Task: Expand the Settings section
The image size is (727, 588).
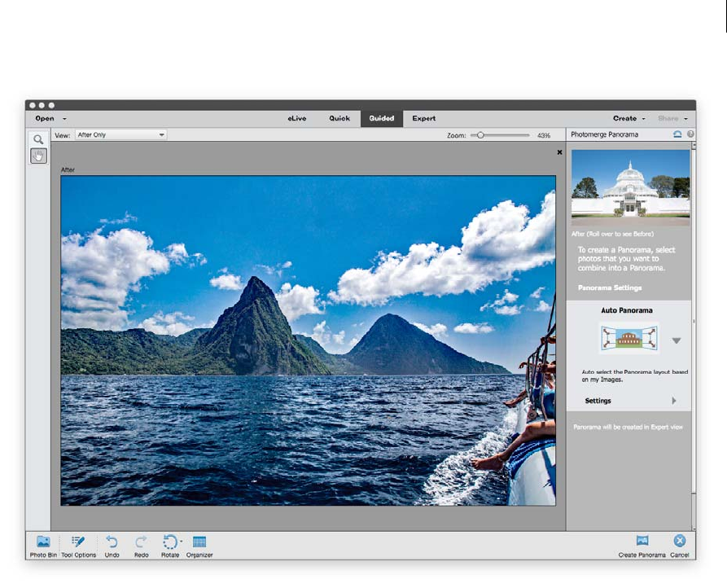Action: click(674, 401)
